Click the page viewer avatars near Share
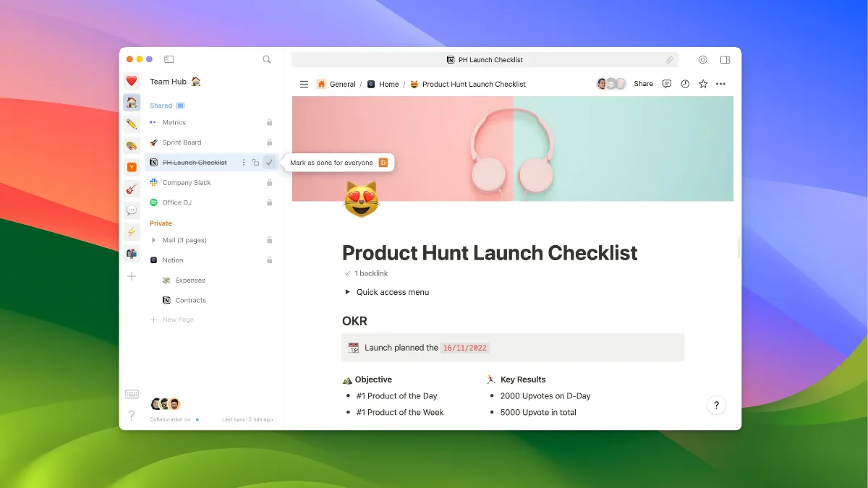868x488 pixels. [x=611, y=84]
